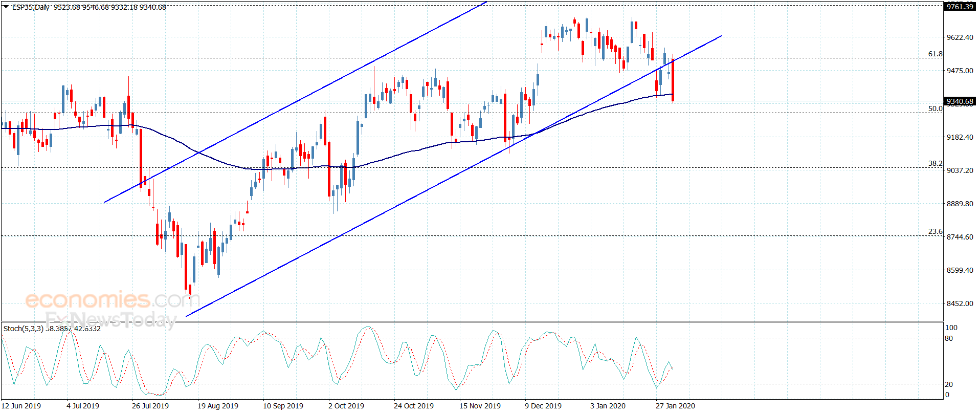
Task: Click the 27 Jan 2020 date label
Action: pos(675,406)
